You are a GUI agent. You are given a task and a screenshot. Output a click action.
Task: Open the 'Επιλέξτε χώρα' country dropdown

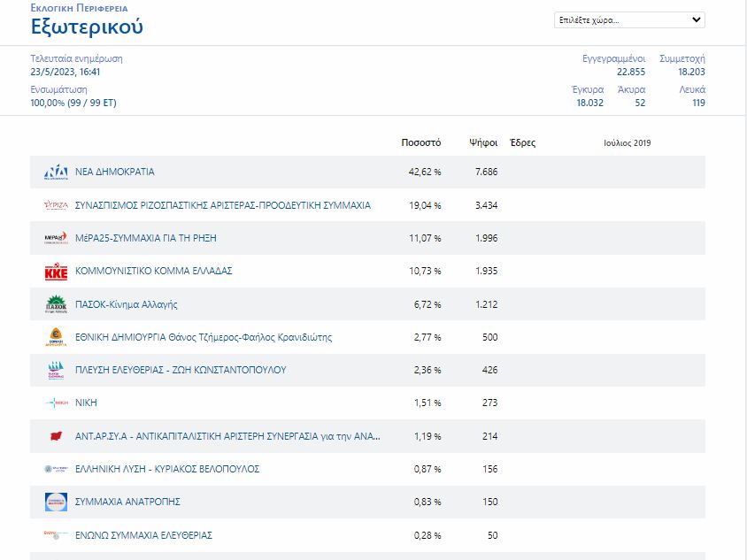tap(629, 19)
